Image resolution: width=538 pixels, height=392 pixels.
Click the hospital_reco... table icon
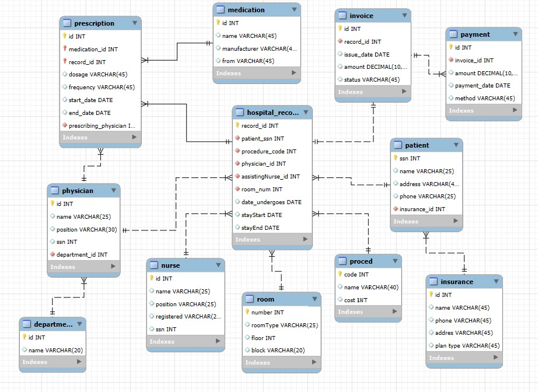[240, 113]
